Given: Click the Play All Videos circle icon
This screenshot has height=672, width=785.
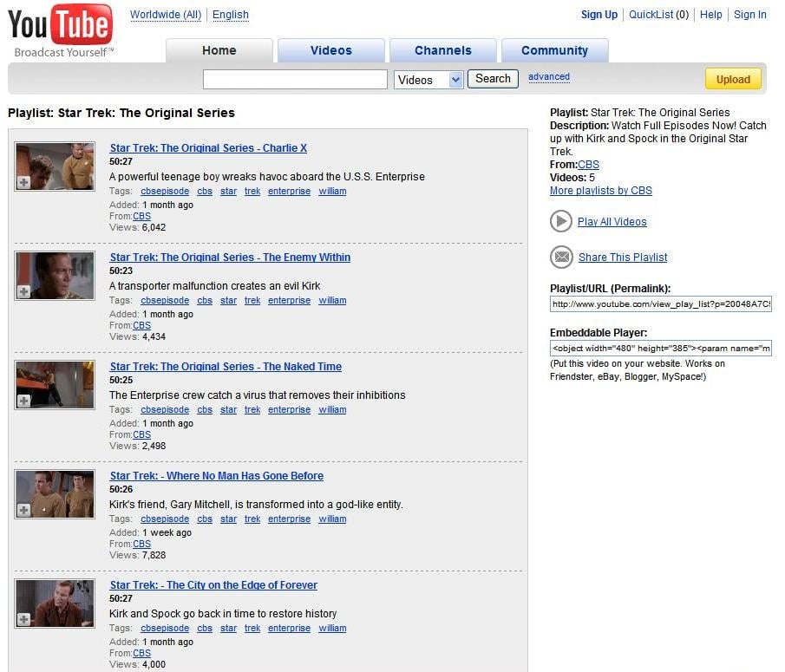Looking at the screenshot, I should click(561, 221).
